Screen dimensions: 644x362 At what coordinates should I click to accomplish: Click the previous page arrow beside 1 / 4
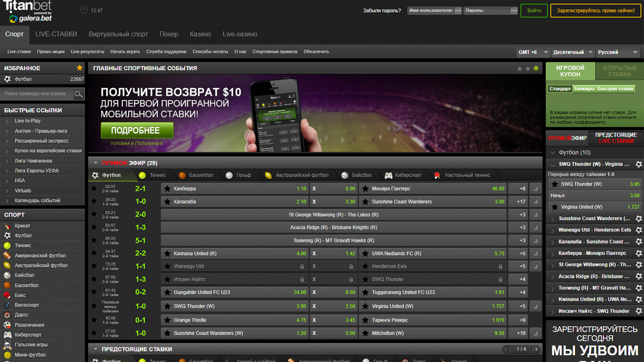tap(507, 349)
